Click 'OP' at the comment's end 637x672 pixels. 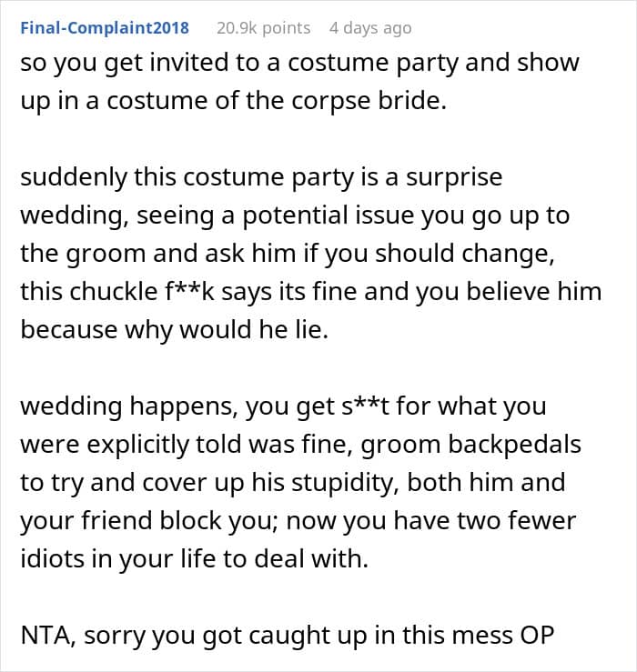pyautogui.click(x=535, y=635)
